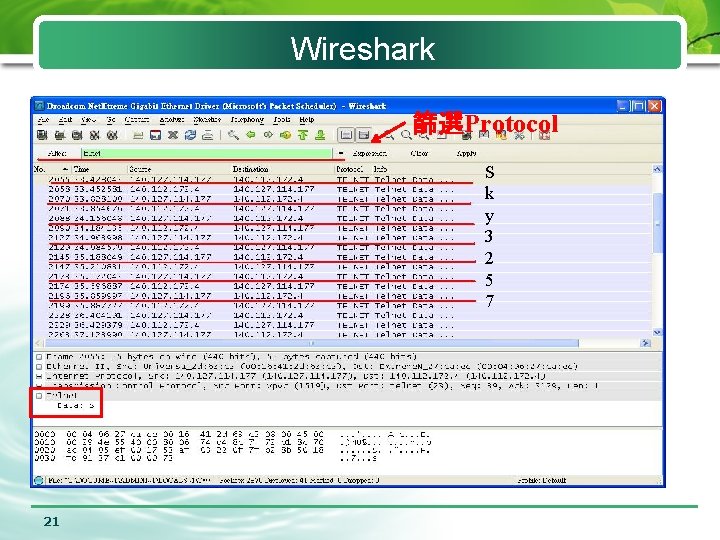The height and width of the screenshot is (540, 720).
Task: Open the Help menu
Action: tap(307, 119)
